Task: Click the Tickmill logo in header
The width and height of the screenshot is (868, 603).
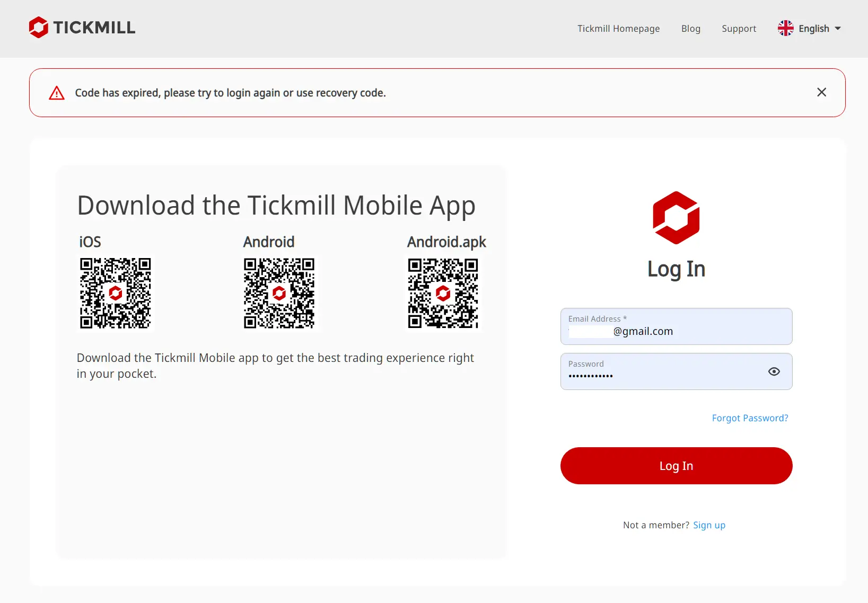Action: pyautogui.click(x=82, y=28)
